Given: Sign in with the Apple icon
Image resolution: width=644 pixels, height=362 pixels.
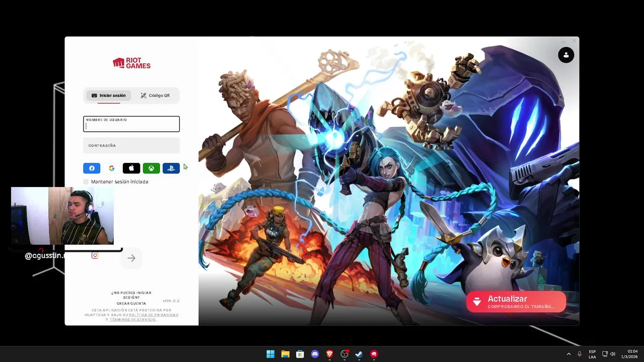Looking at the screenshot, I should click(x=131, y=168).
